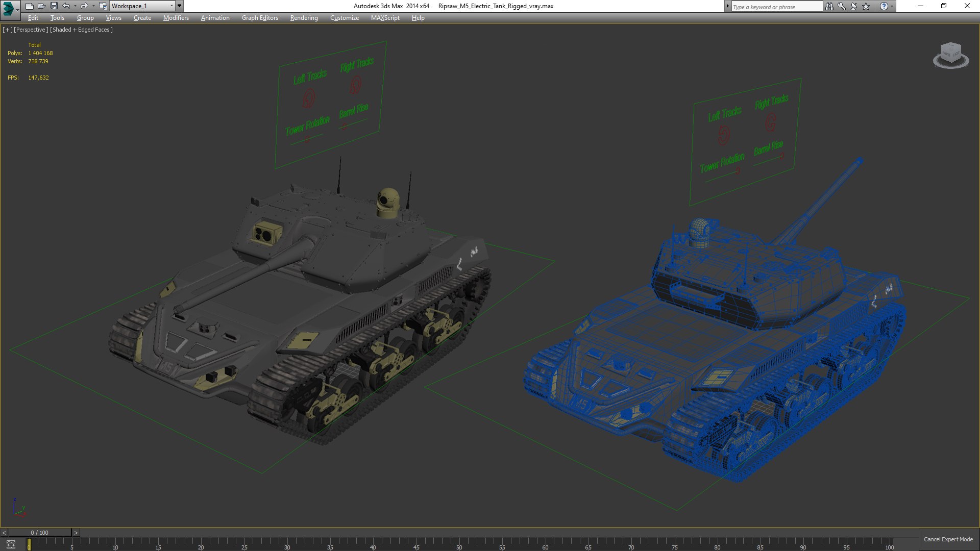Open mini curve editor on track bar
The height and width of the screenshot is (551, 980).
point(11,544)
